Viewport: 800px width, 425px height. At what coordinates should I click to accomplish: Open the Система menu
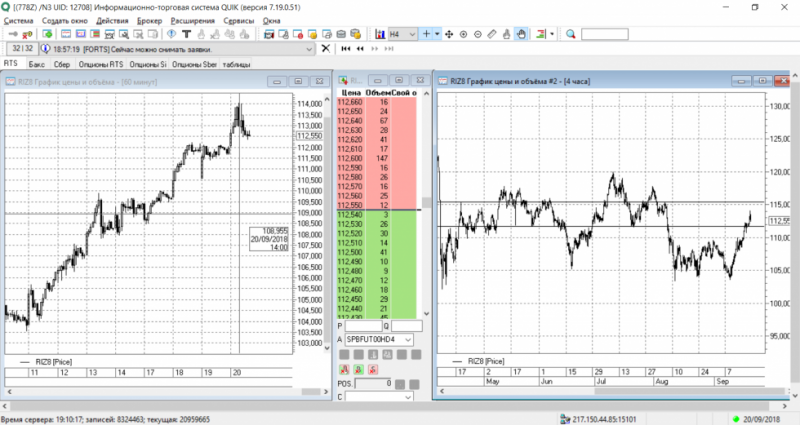coord(18,21)
